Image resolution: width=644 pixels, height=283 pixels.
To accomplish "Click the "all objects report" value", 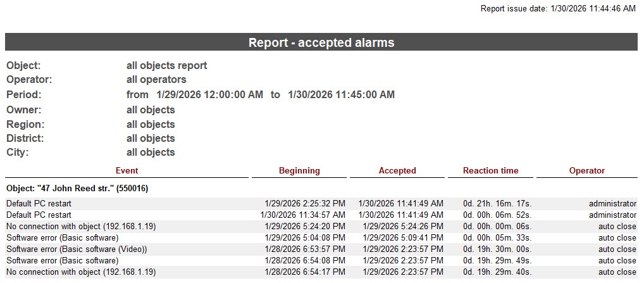I will coord(166,65).
